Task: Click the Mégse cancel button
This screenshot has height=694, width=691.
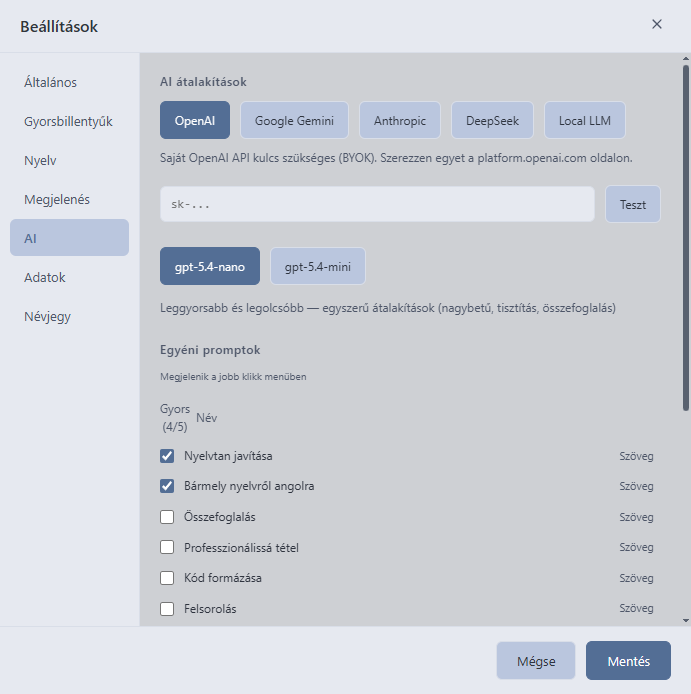Action: pyautogui.click(x=536, y=660)
